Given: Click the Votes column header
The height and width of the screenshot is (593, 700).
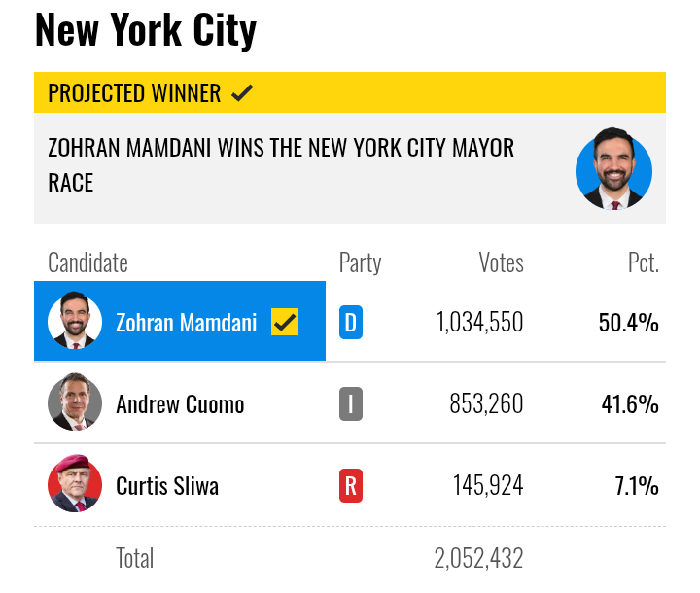Looking at the screenshot, I should (x=501, y=262).
